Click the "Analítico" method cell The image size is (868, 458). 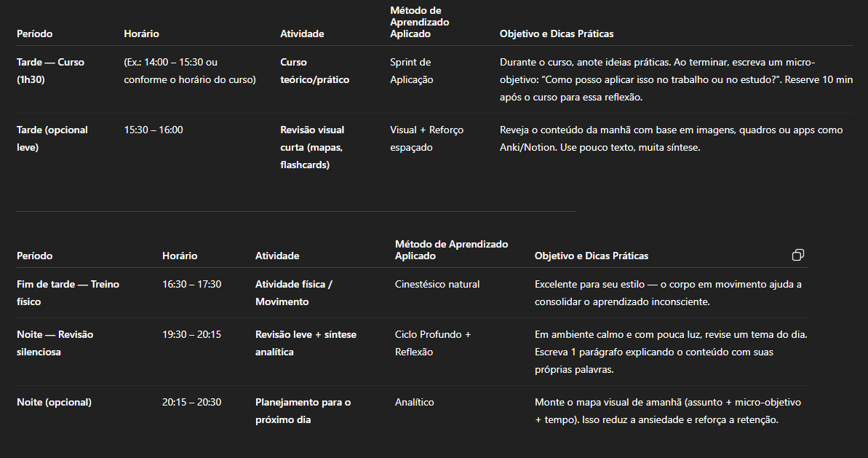point(415,403)
